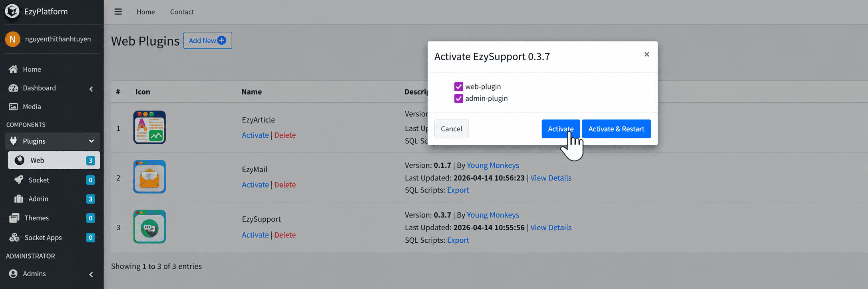Image resolution: width=868 pixels, height=289 pixels.
Task: Click the nguyenthithanhtuyen username
Action: click(x=58, y=39)
